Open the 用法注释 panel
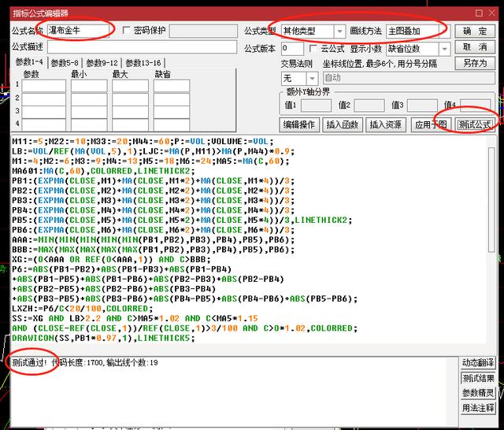 click(x=478, y=408)
